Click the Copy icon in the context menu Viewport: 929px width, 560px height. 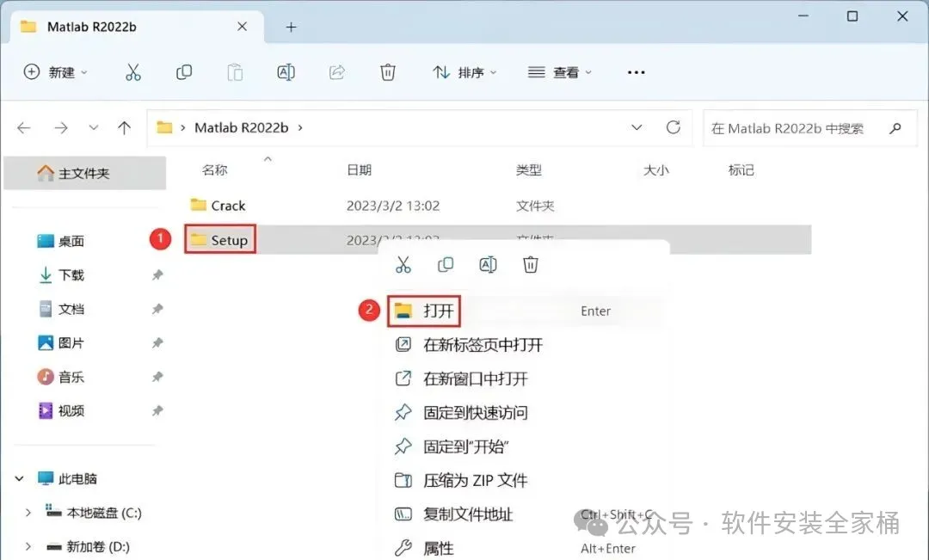tap(446, 264)
